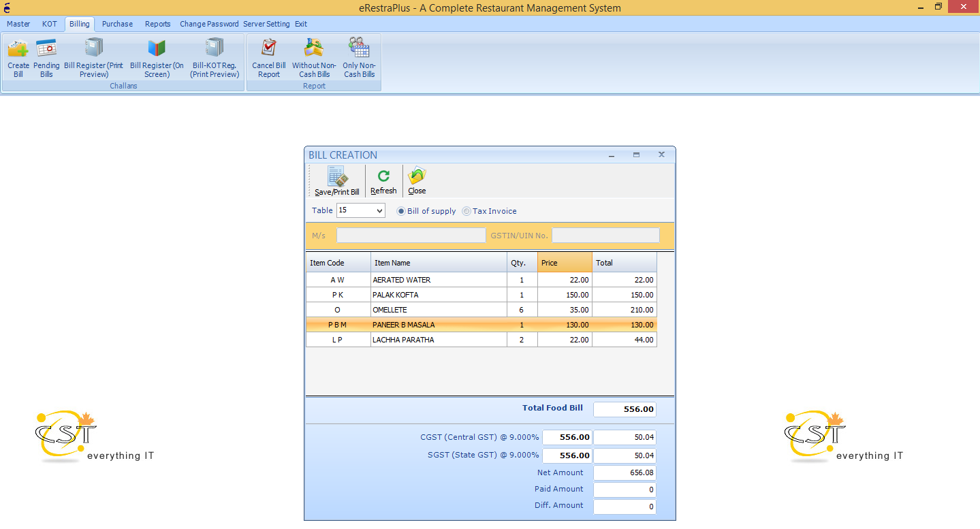980x529 pixels.
Task: Close the bill via Close toolbar icon
Action: (x=417, y=182)
